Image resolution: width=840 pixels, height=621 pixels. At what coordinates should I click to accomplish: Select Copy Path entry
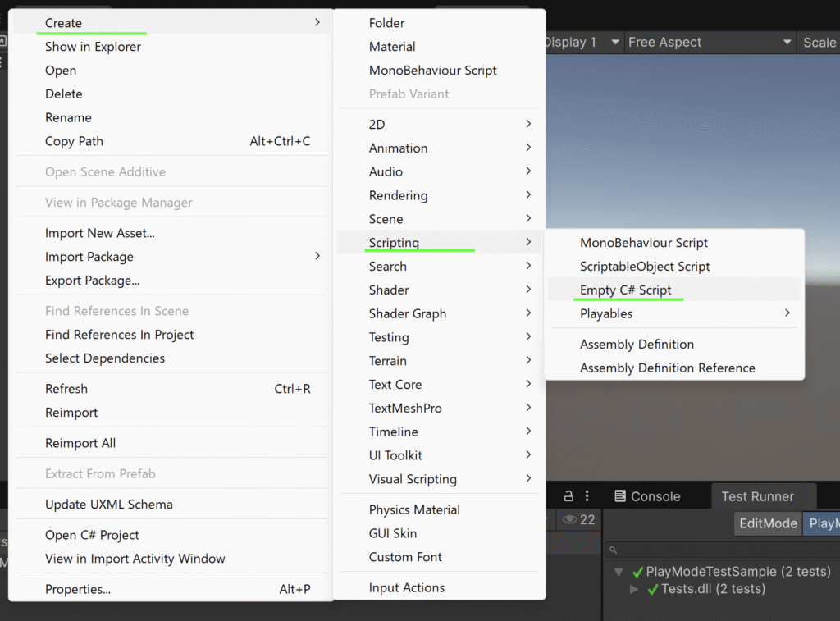coord(171,141)
